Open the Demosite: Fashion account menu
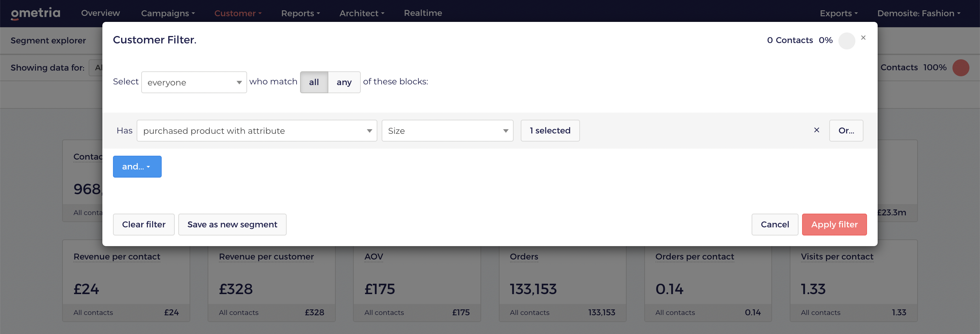Viewport: 980px width, 334px height. pos(918,13)
